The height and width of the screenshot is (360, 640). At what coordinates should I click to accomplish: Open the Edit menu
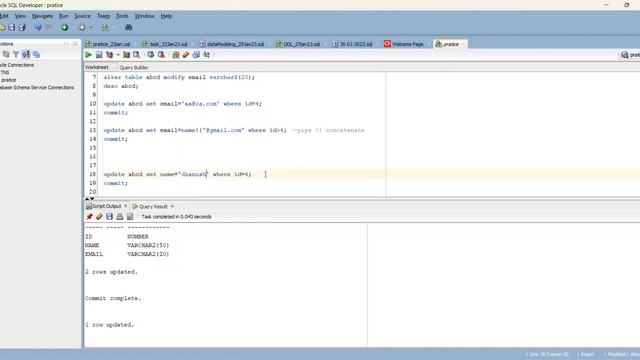pos(4,16)
